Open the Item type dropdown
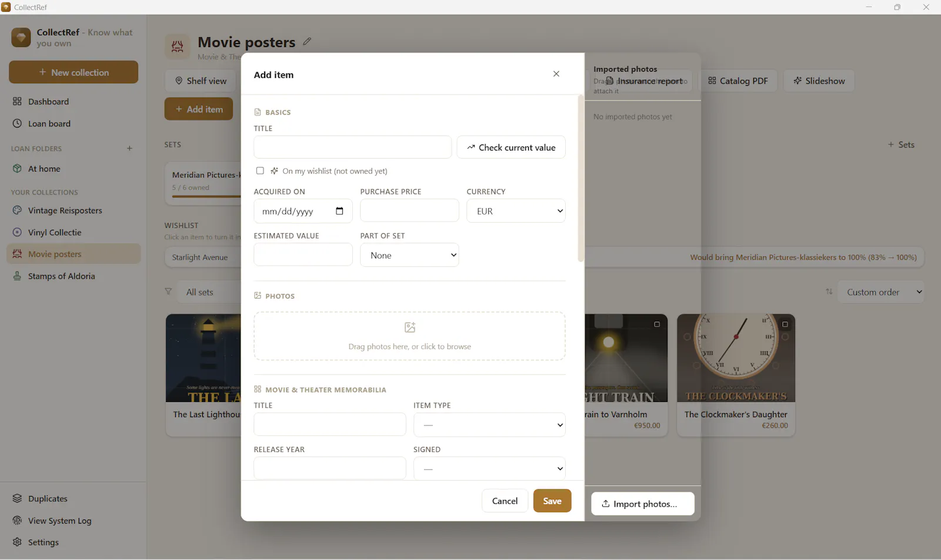Viewport: 941px width, 560px height. [x=489, y=425]
